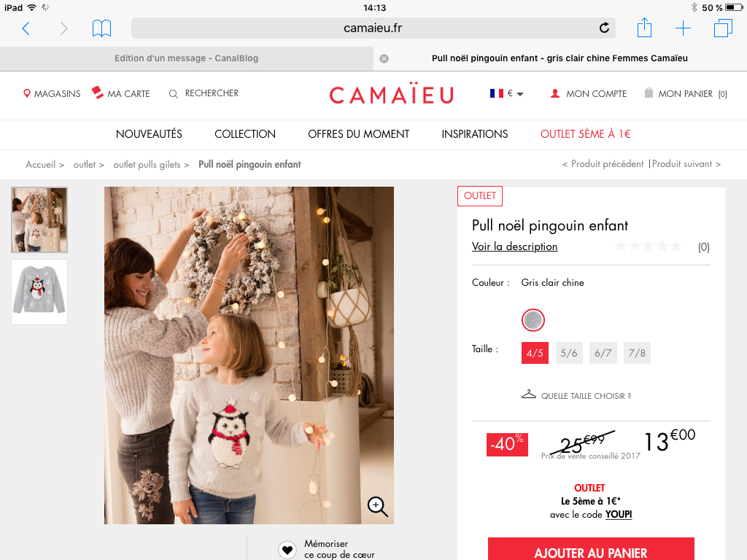
Task: Select size 6/7
Action: 603,353
